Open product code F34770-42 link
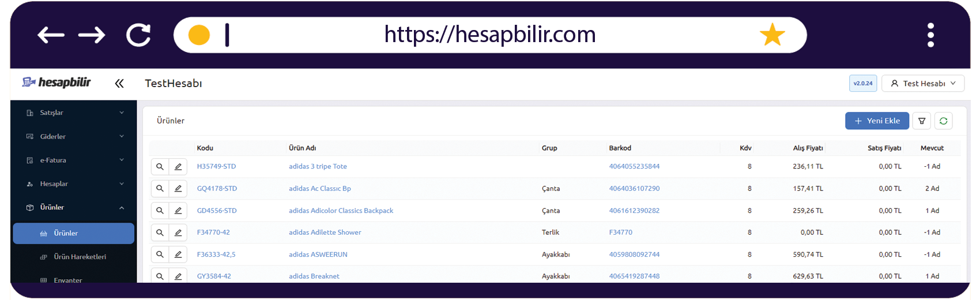 [x=213, y=232]
